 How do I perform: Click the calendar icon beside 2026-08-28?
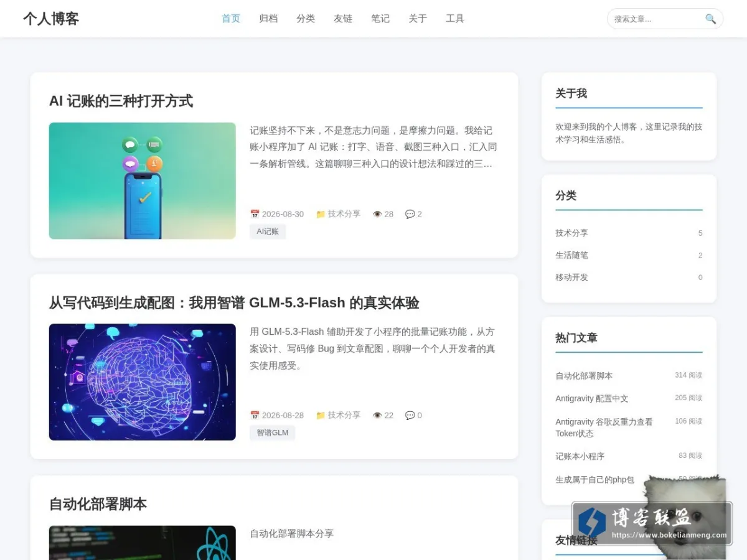(255, 415)
